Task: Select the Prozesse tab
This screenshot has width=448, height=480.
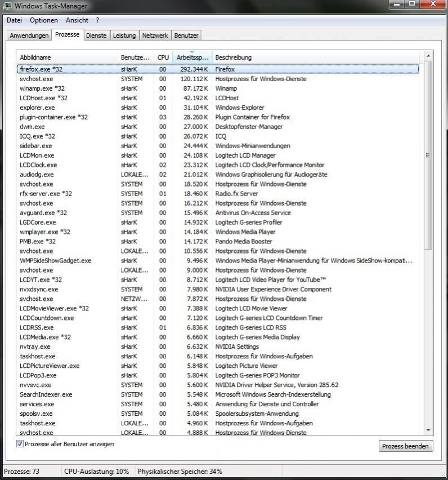Action: click(68, 34)
